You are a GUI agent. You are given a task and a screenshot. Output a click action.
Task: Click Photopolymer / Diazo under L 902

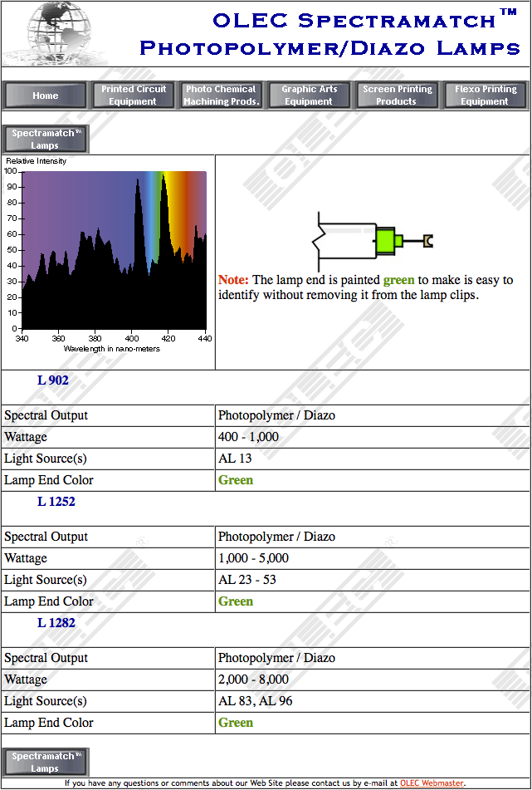click(276, 415)
